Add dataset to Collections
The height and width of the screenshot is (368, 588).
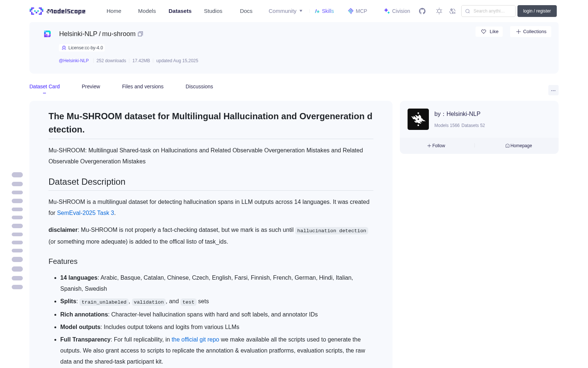click(531, 32)
